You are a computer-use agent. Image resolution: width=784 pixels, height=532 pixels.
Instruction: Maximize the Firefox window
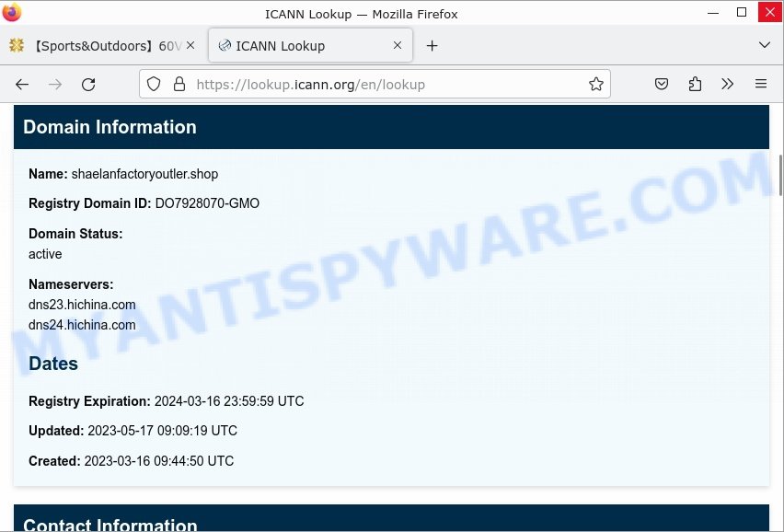[742, 12]
